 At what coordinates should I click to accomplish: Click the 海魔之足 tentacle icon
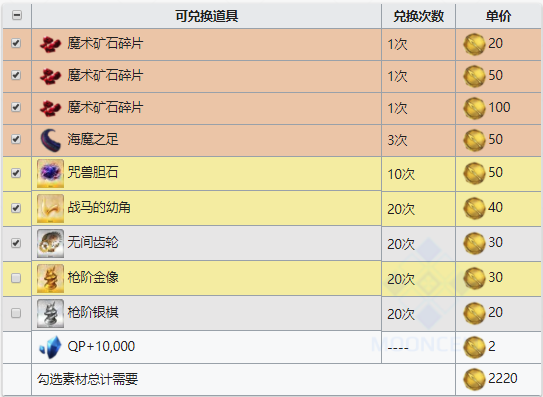(51, 140)
